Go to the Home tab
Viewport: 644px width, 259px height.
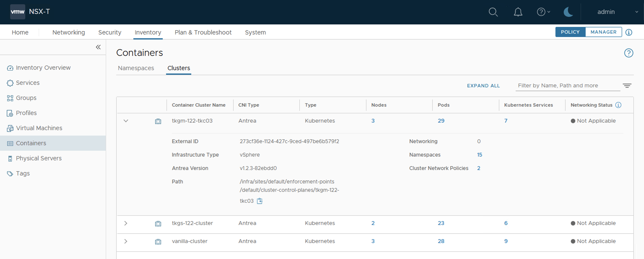[20, 32]
